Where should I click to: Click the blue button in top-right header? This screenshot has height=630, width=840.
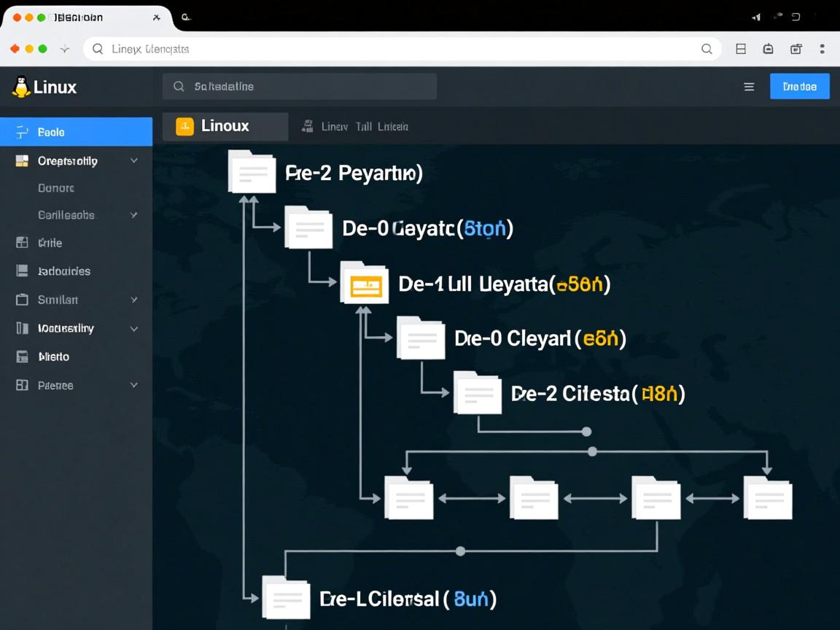[799, 86]
